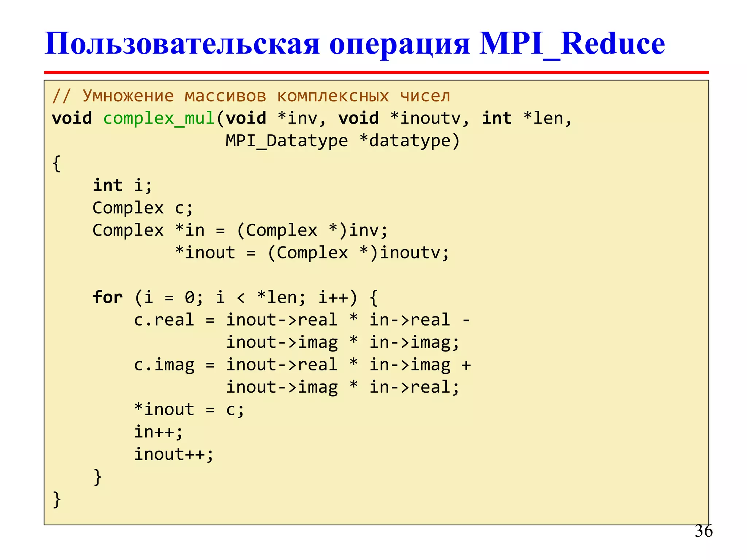Click the '*inout = c;' assignment line
This screenshot has height=560, width=747.
(189, 410)
